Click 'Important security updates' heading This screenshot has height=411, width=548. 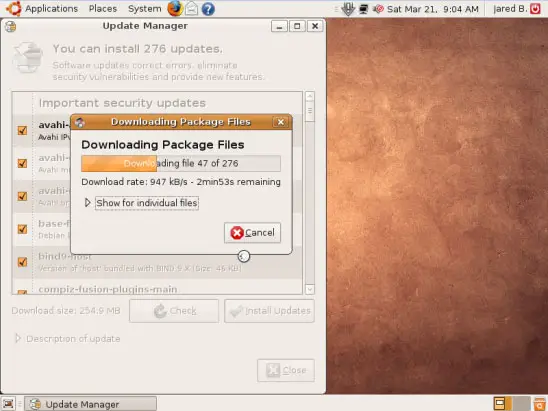tap(122, 103)
